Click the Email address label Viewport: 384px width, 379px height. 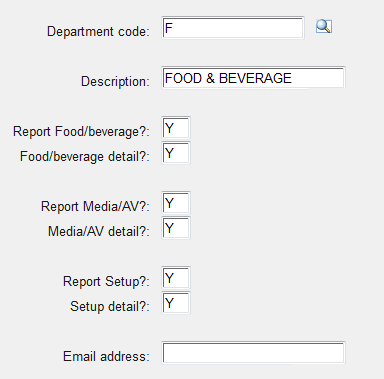(106, 356)
